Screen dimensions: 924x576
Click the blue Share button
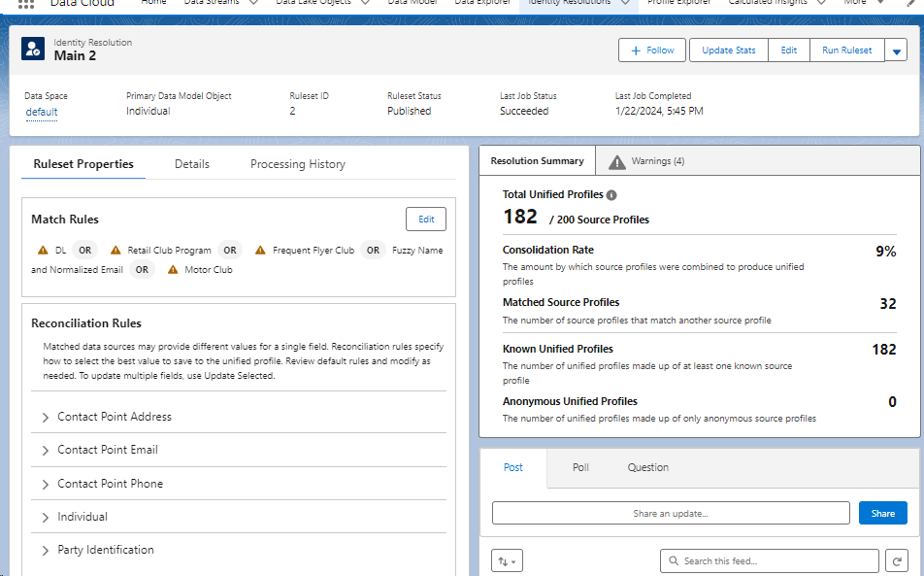(883, 514)
